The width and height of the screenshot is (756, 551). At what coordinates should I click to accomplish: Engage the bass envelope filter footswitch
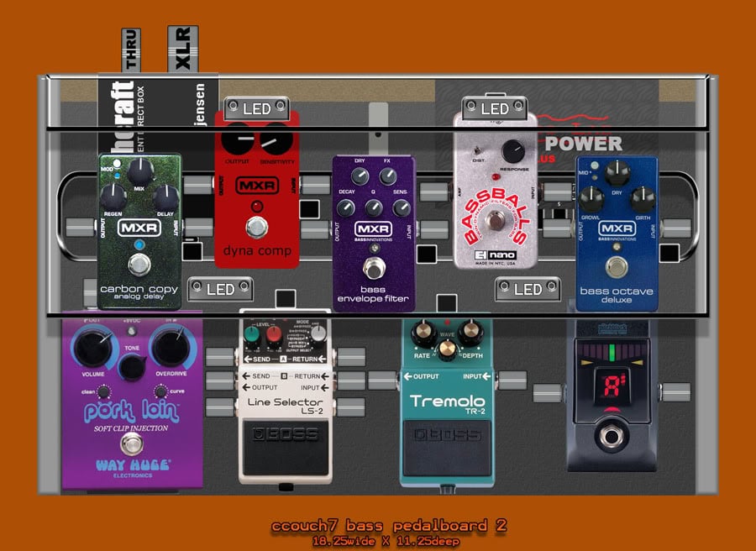click(x=374, y=268)
